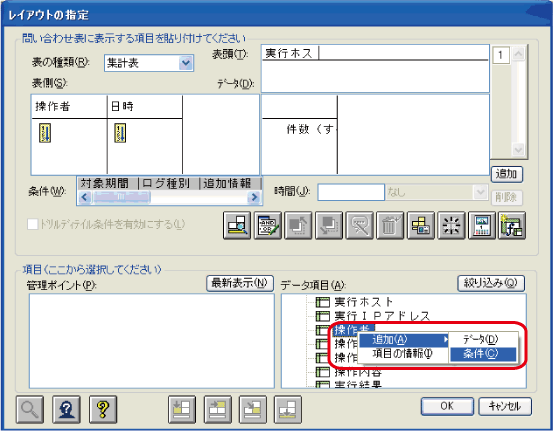Click condition list scroll left arrow
This screenshot has height=435, width=558.
85,197
